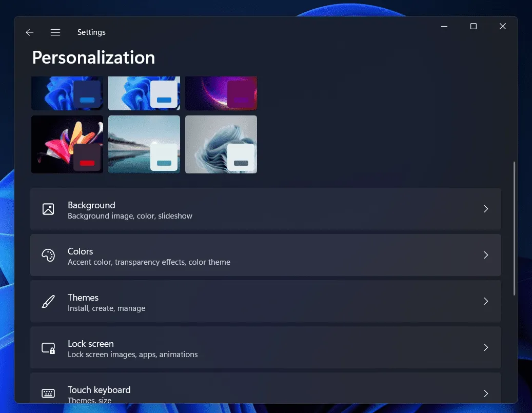Select the lake landscape theme thumbnail
Image resolution: width=532 pixels, height=413 pixels.
pyautogui.click(x=144, y=144)
